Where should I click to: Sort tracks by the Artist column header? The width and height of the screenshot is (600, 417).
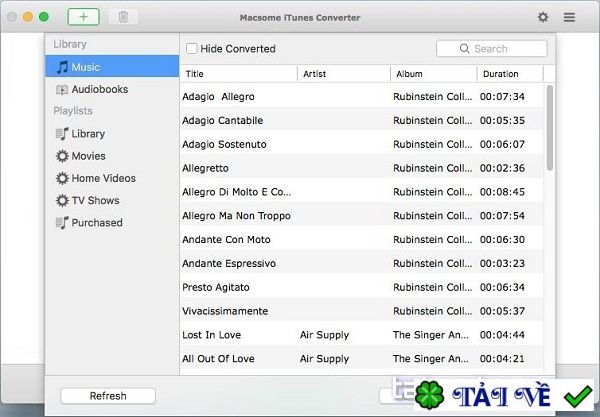343,74
